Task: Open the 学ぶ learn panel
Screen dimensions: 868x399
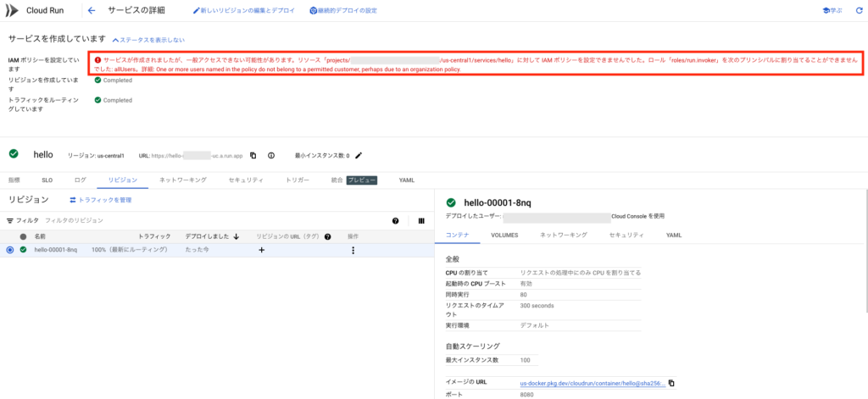Action: point(832,10)
